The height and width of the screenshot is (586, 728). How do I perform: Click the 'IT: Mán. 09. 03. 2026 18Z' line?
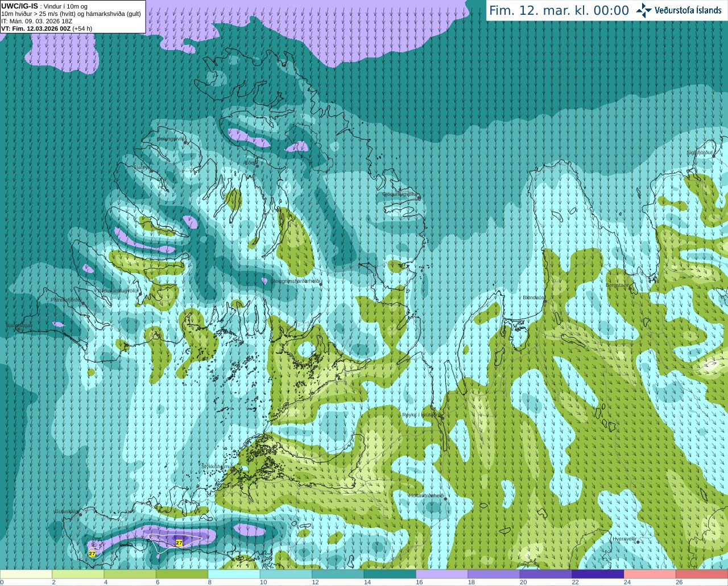pos(37,21)
